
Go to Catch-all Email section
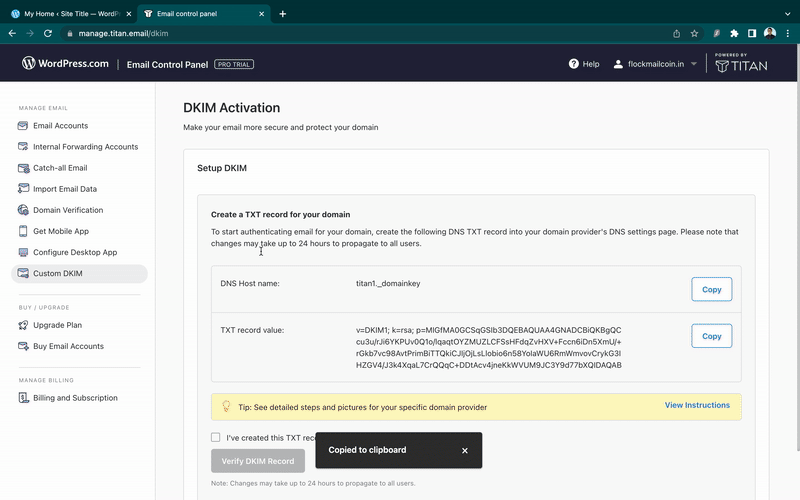79,168
